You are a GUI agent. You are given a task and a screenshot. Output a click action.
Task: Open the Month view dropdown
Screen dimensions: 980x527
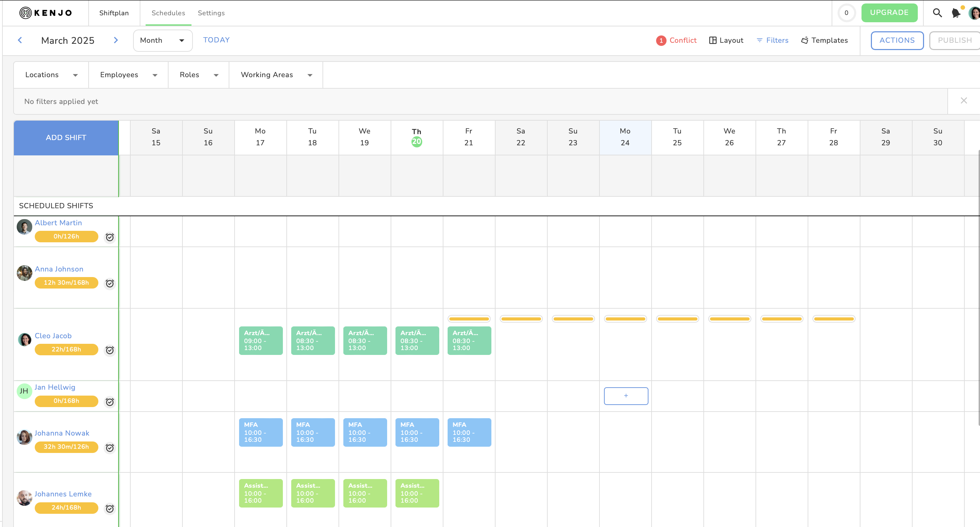pyautogui.click(x=162, y=40)
